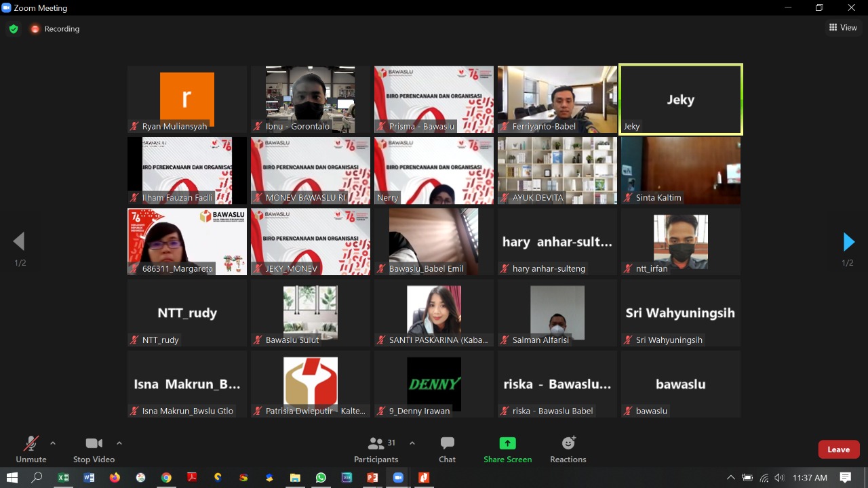Go to next page of participants
The image size is (868, 488).
click(848, 242)
